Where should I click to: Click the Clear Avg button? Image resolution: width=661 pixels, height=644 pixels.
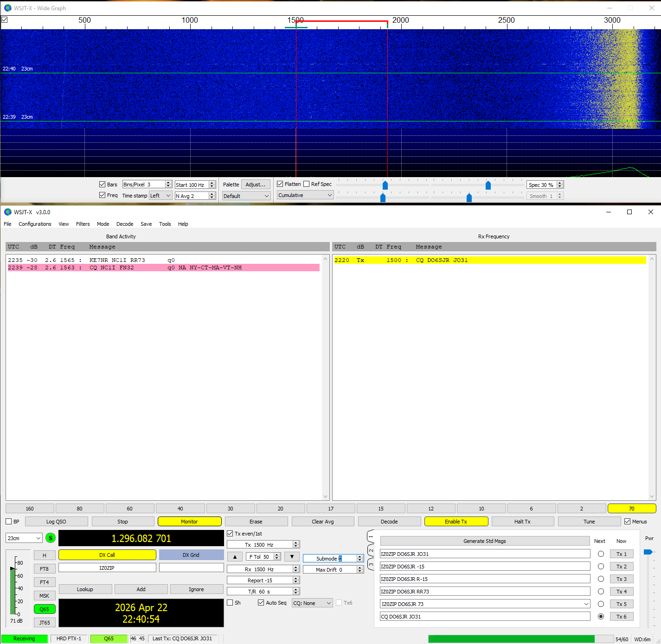323,522
